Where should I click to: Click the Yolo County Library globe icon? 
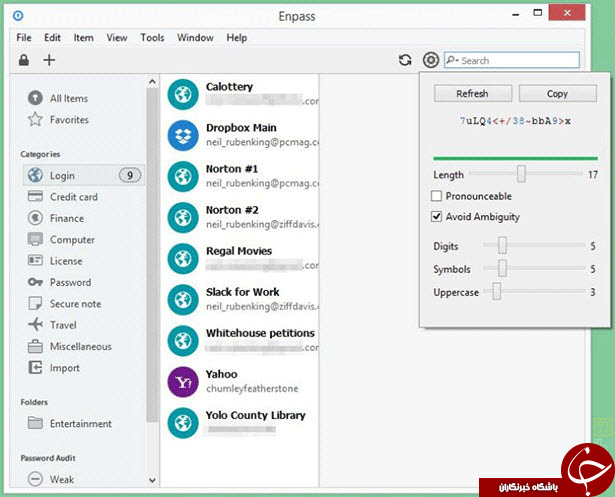183,423
